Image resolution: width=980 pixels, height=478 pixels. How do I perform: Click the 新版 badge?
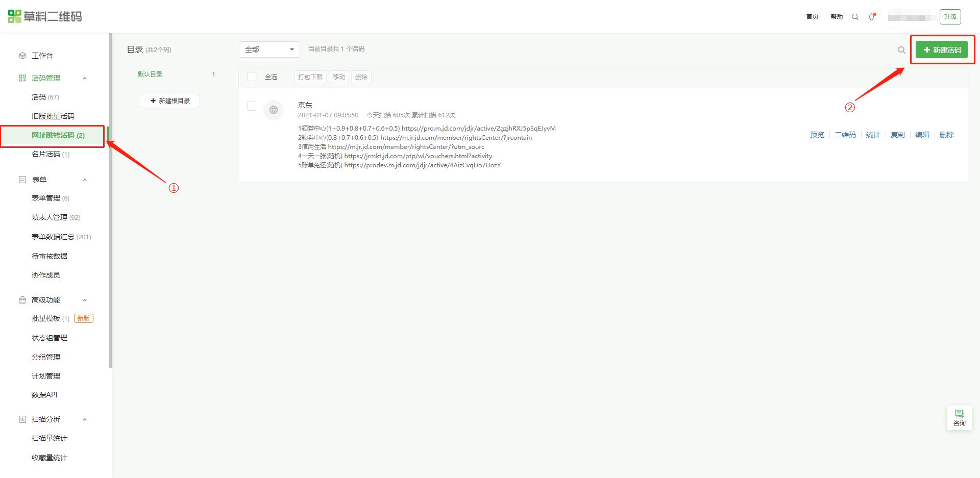coord(84,318)
